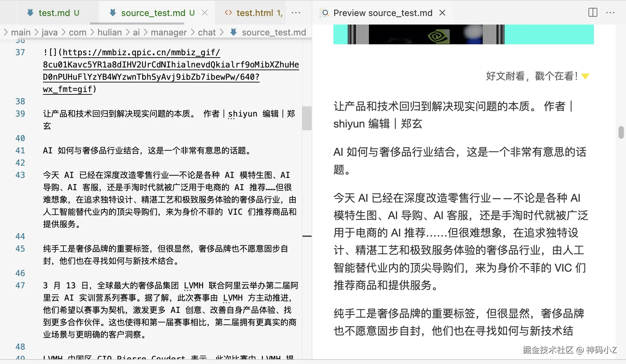Image resolution: width=626 pixels, height=364 pixels.
Task: Open the manager folder breadcrumb
Action: pyautogui.click(x=169, y=32)
